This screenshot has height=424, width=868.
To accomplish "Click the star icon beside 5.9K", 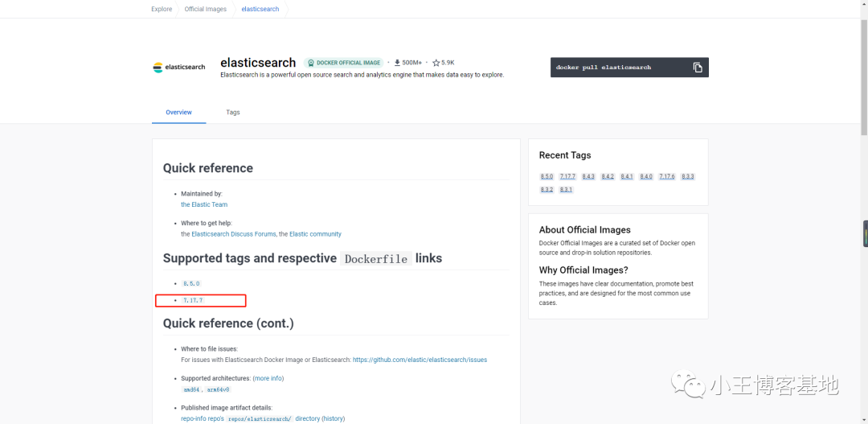I will point(436,63).
